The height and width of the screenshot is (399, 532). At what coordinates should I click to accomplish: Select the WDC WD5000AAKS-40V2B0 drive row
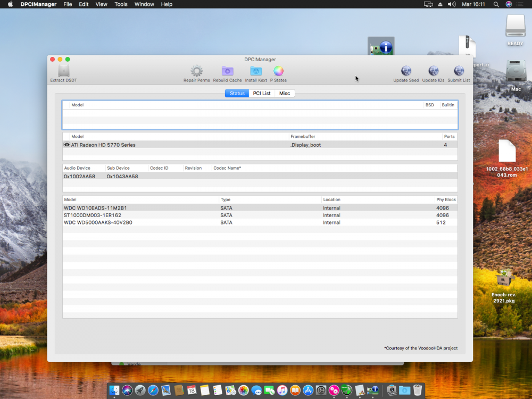coord(260,222)
